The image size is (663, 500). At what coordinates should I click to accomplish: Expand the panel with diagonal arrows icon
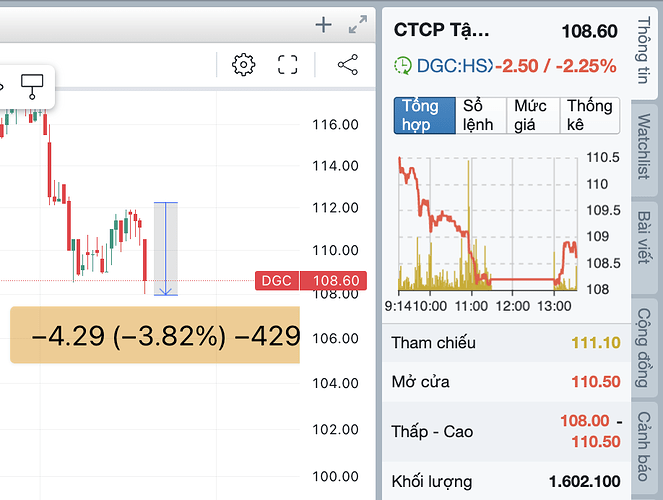357,26
